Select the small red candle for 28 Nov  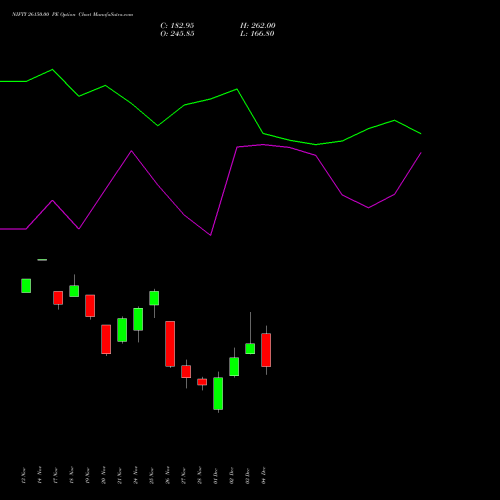[x=202, y=382]
